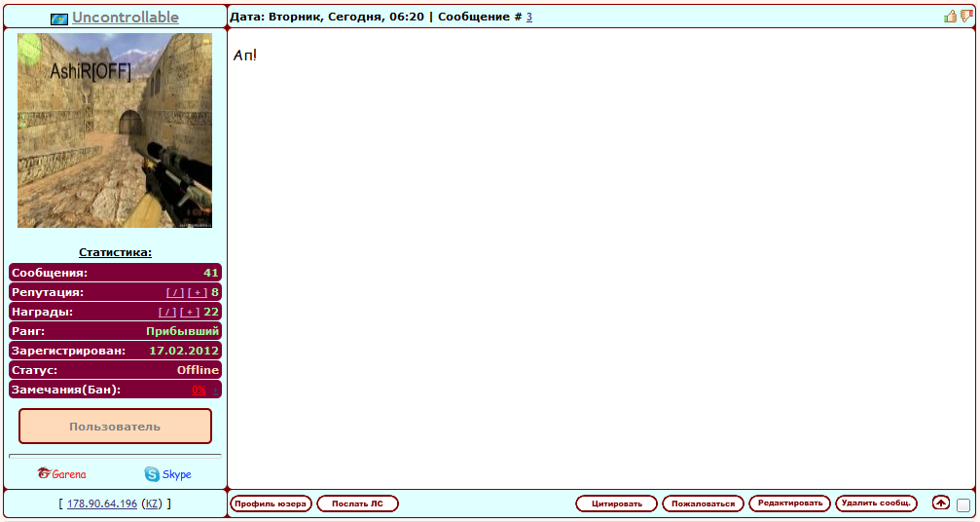Open the Garena contact icon
The image size is (980, 522).
[62, 474]
